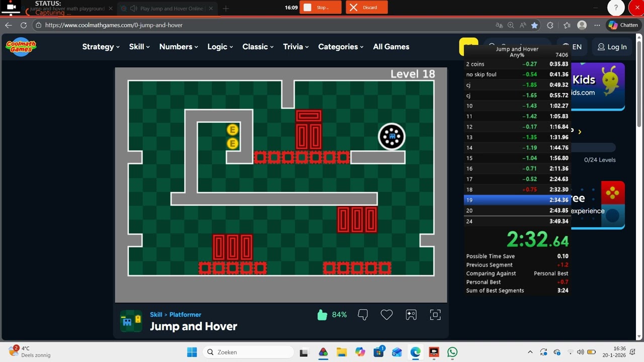644x362 pixels.
Task: Click the Platformer breadcrumb link
Action: [x=185, y=315]
